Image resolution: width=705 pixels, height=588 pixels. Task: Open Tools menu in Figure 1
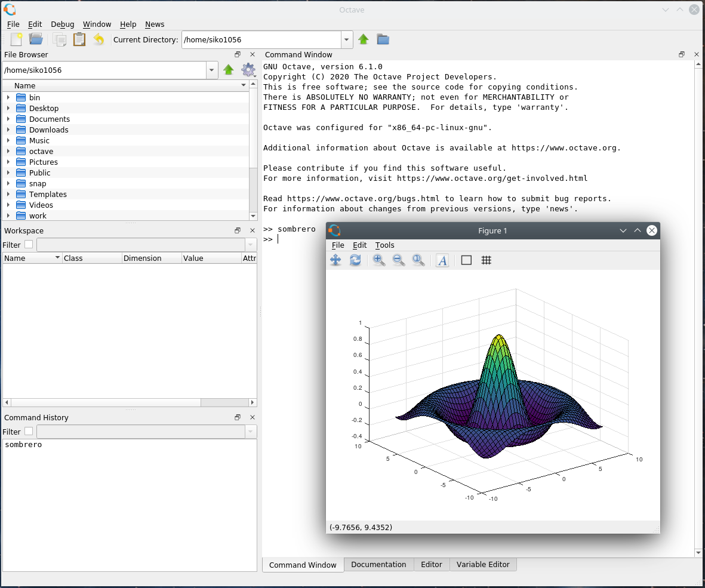384,245
